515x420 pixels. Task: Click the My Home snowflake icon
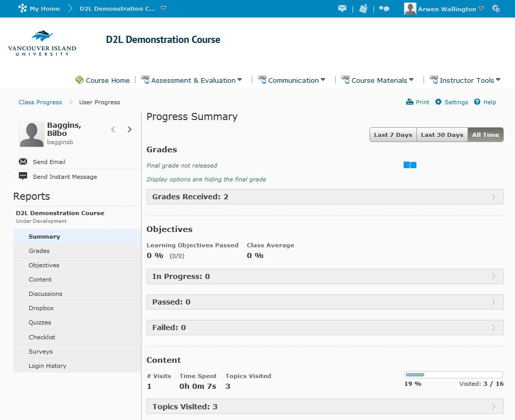[22, 8]
